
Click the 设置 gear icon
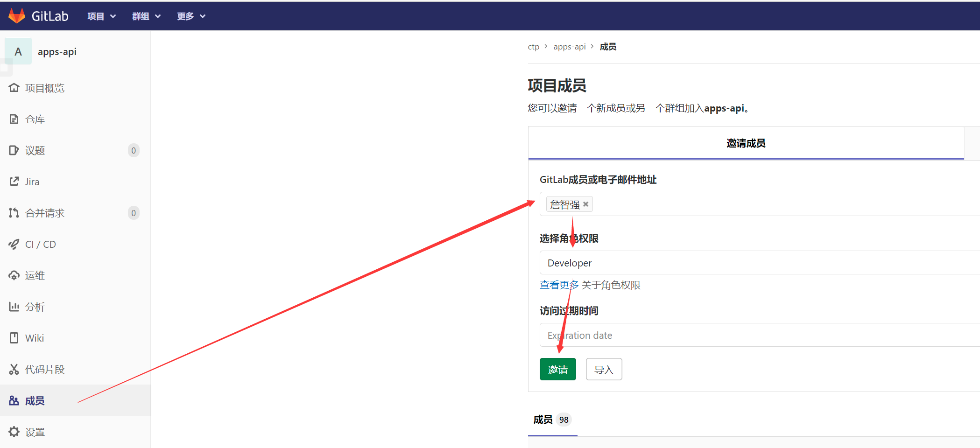(x=14, y=432)
